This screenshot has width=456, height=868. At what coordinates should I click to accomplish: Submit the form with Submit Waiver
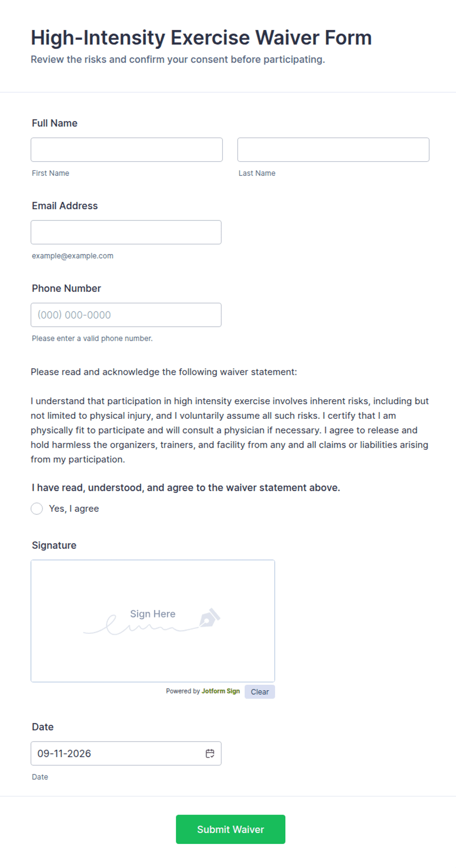tap(230, 829)
